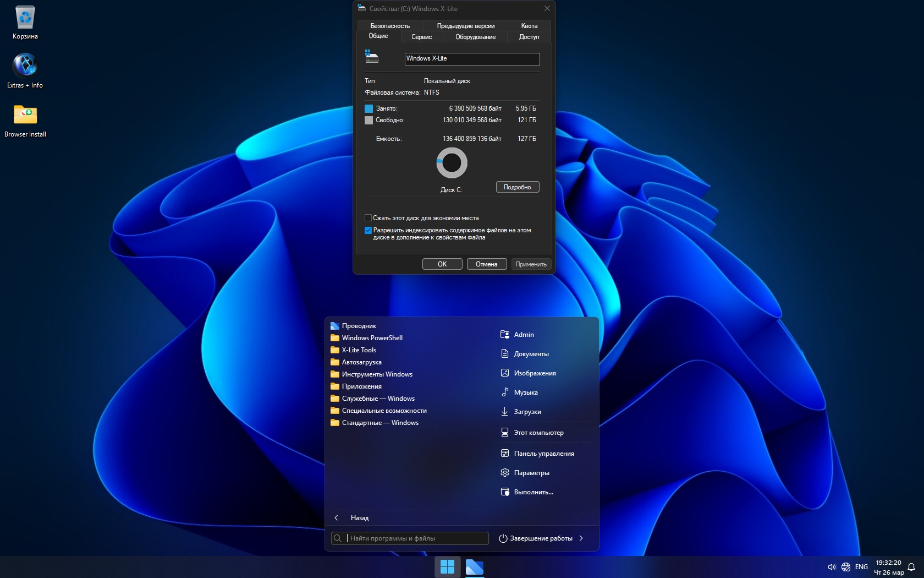Viewport: 924px width, 578px height.
Task: Click the Start menu search field
Action: tap(416, 538)
